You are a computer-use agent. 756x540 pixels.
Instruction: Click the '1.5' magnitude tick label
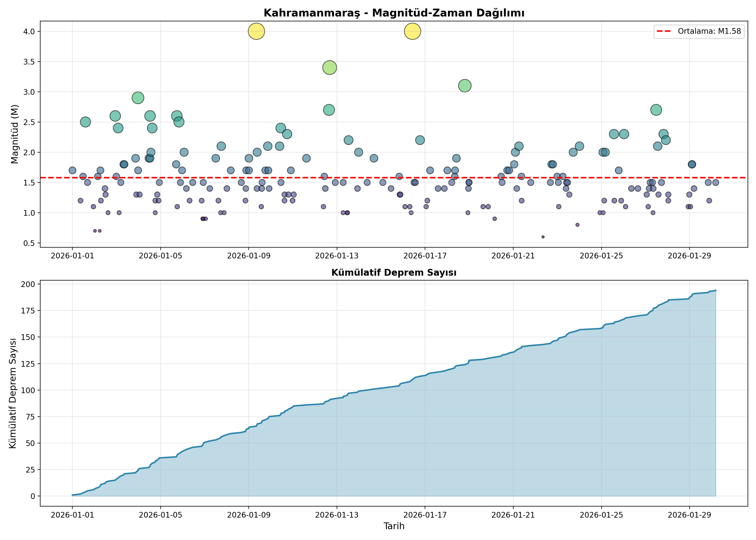coord(29,183)
